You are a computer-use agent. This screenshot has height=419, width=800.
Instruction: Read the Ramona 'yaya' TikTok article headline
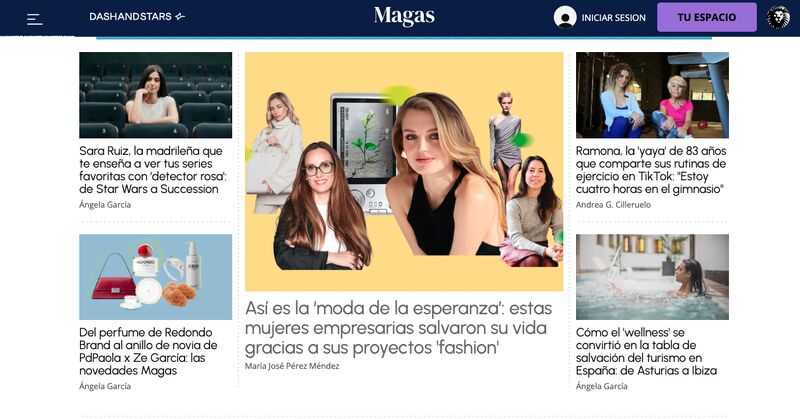(x=651, y=170)
